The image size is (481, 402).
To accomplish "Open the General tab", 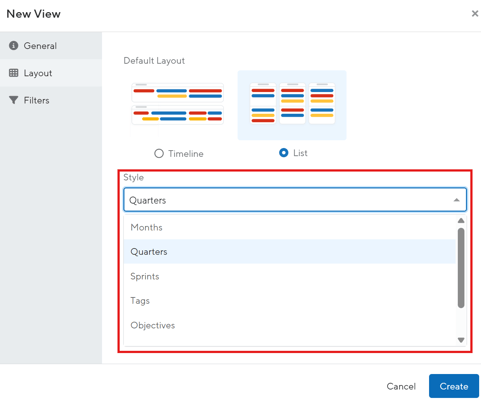I will coord(51,46).
